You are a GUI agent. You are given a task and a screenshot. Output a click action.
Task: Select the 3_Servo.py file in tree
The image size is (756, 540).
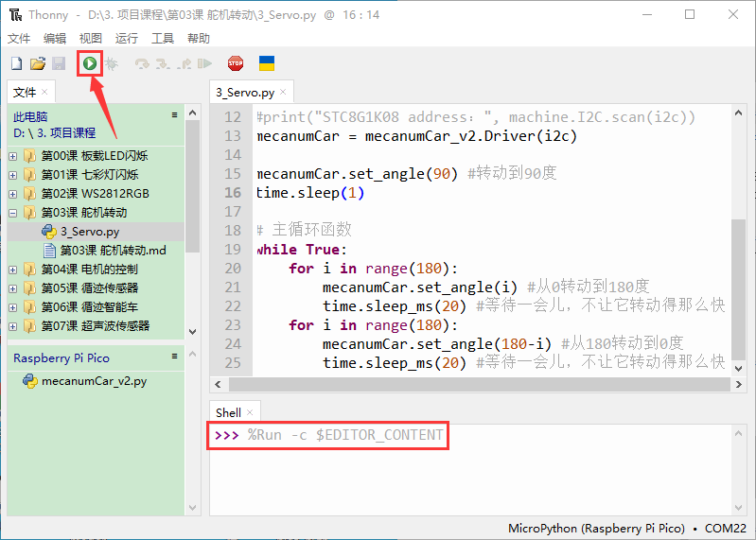[x=90, y=232]
